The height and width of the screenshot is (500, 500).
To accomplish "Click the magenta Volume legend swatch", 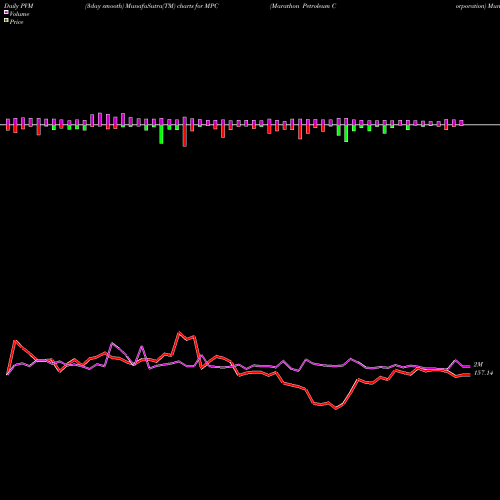I will tap(6, 12).
